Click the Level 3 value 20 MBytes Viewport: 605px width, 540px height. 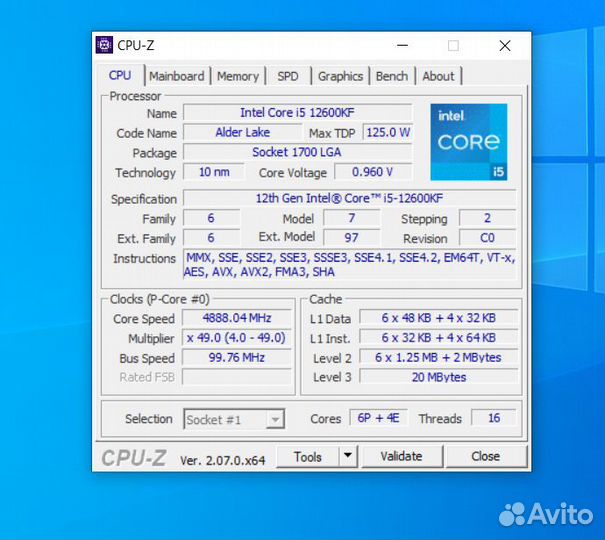tap(439, 377)
